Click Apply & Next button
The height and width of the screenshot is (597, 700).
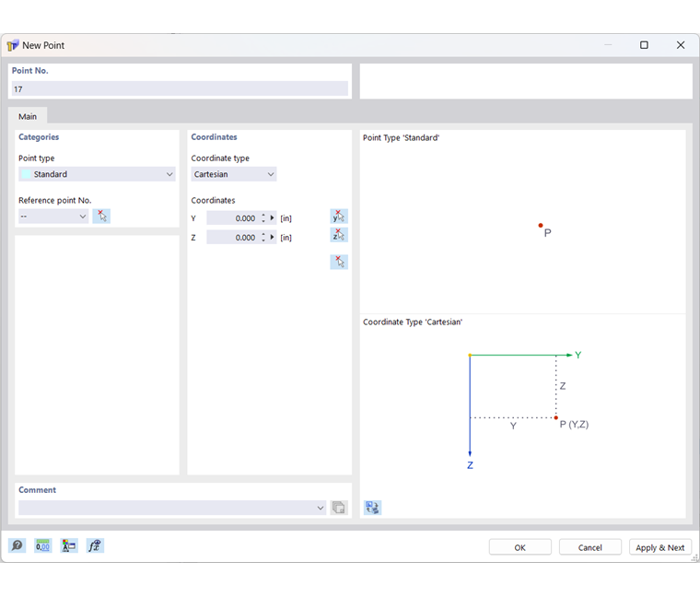[659, 547]
